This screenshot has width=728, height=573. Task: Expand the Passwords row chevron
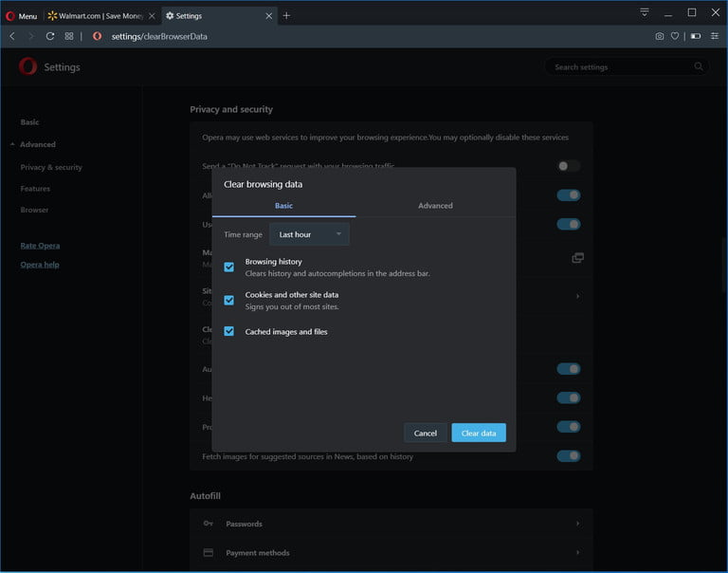pyautogui.click(x=577, y=524)
